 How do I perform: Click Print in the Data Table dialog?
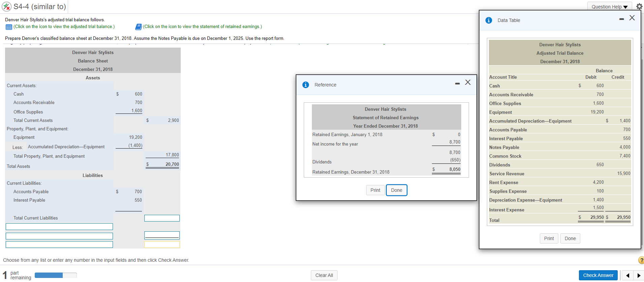tap(549, 238)
